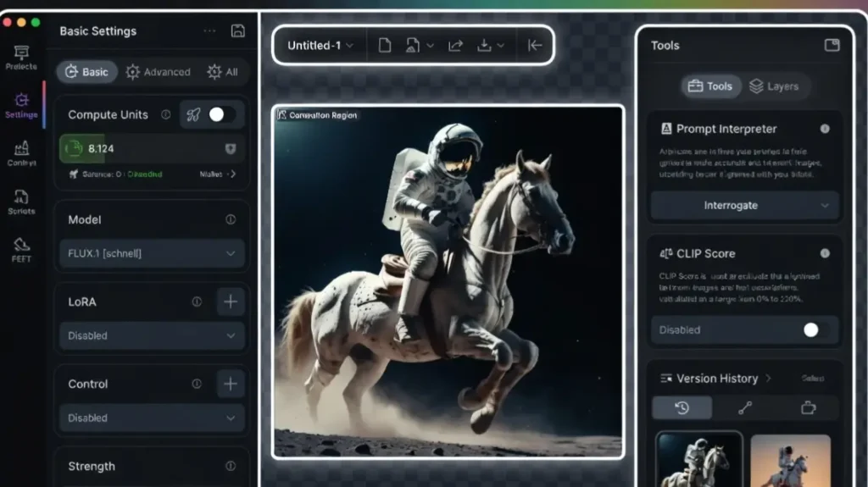Open the Projects sidebar icon
The height and width of the screenshot is (487, 868).
pyautogui.click(x=21, y=58)
